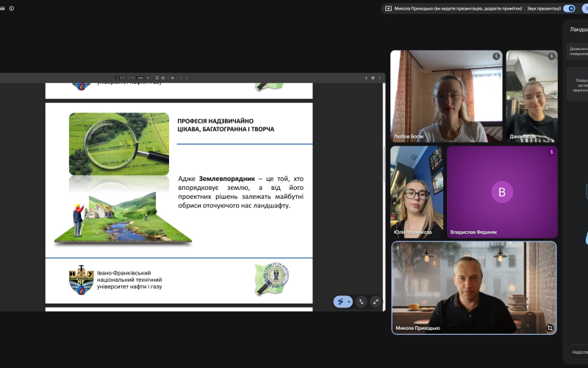This screenshot has width=588, height=368.
Task: Click the undo icon in PDF toolbar
Action: pyautogui.click(x=181, y=78)
